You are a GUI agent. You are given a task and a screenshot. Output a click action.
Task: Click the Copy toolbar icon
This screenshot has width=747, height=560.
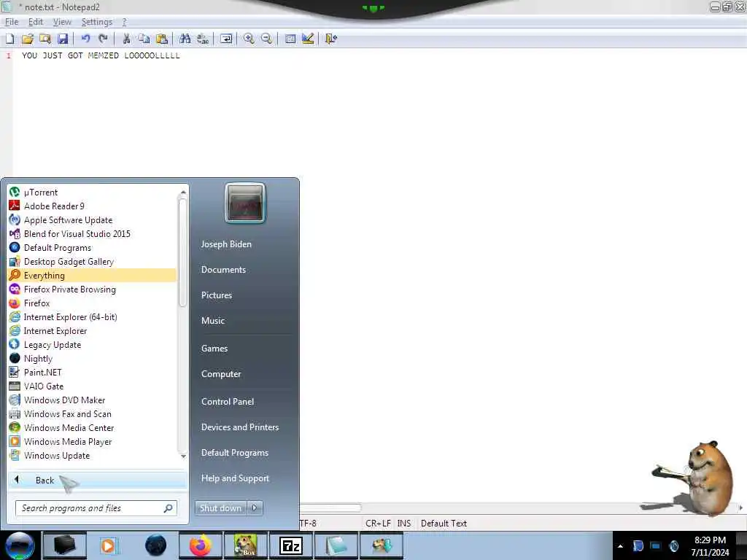(144, 39)
